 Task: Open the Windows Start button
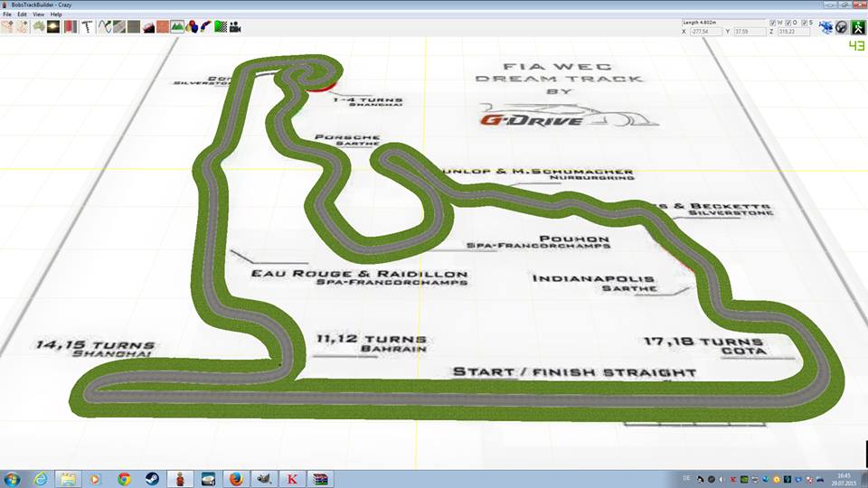[12, 479]
